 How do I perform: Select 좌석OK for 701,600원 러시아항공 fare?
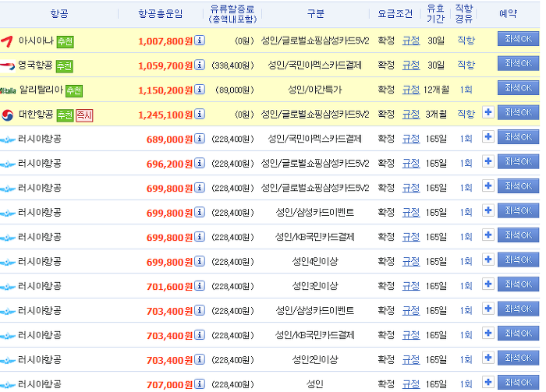pyautogui.click(x=518, y=284)
